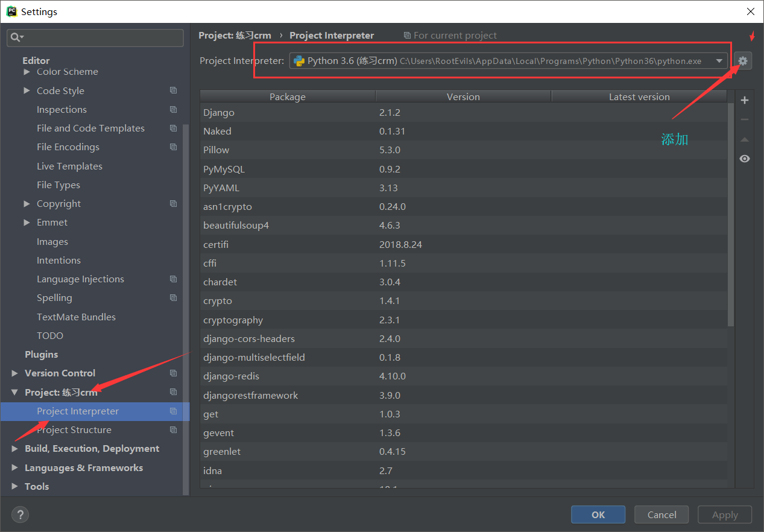The width and height of the screenshot is (764, 532).
Task: Select django-redis package row
Action: (464, 376)
